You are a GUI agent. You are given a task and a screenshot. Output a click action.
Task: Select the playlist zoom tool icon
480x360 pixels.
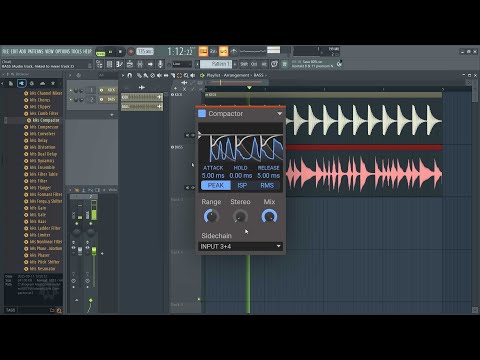pos(186,76)
